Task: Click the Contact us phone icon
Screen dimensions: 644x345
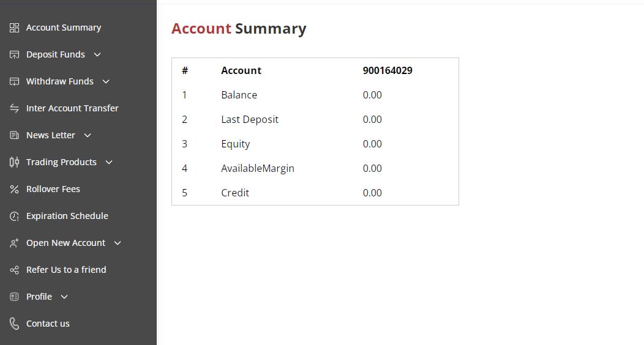Action: [14, 324]
